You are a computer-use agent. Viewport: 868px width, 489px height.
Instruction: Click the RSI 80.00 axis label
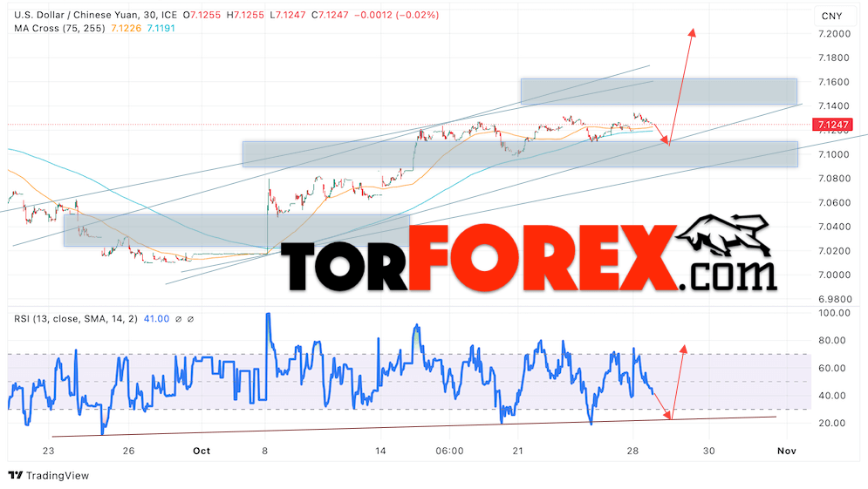pos(832,340)
